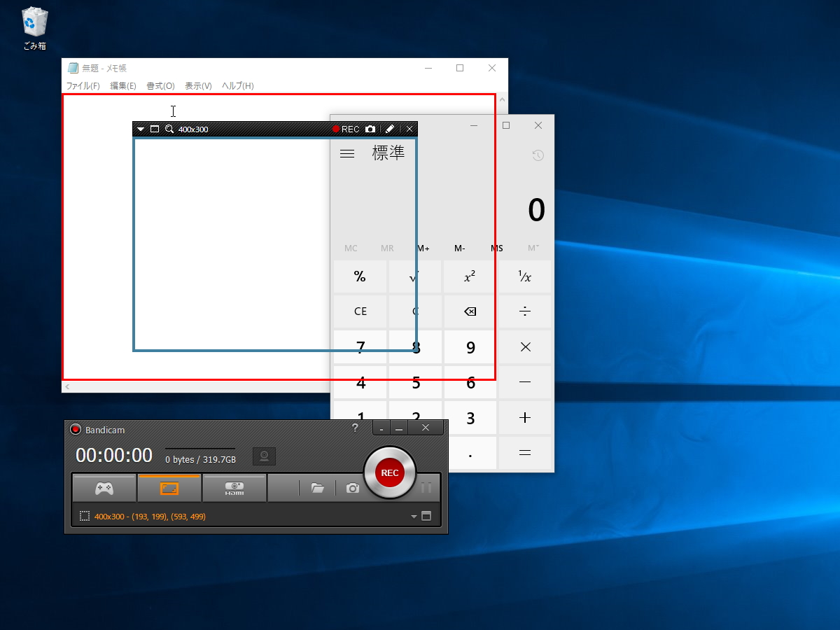Click 400x300 size label on capture frame bar
This screenshot has height=630, width=840.
click(x=193, y=129)
